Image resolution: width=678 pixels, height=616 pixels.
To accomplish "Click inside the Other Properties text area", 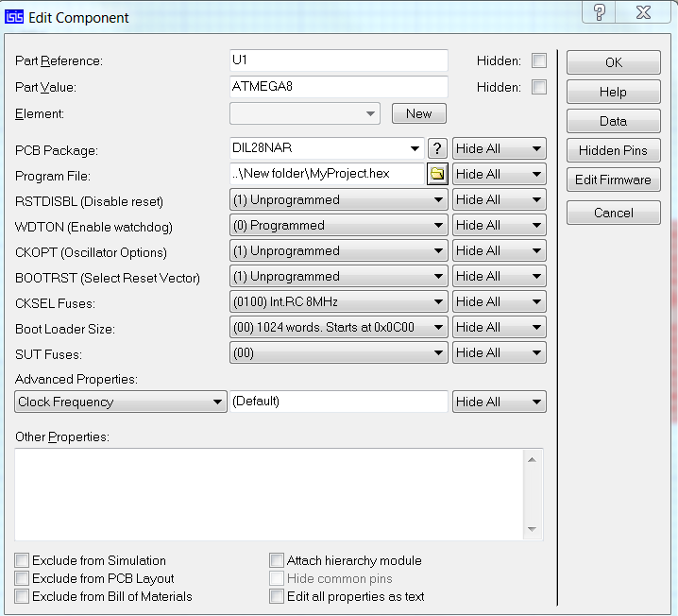I will click(x=268, y=494).
